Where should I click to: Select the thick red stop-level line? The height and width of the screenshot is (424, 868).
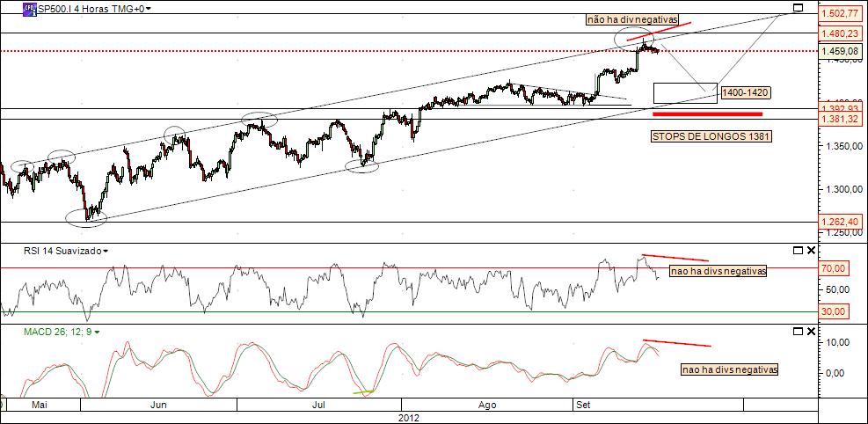pos(707,114)
